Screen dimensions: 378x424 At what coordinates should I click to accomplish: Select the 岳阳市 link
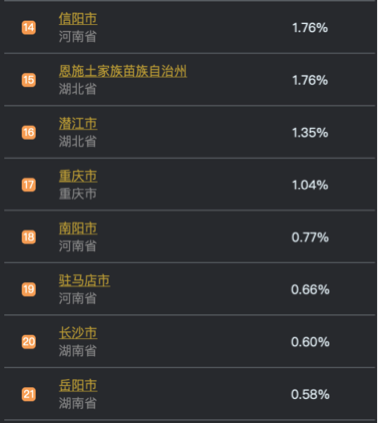(x=78, y=385)
